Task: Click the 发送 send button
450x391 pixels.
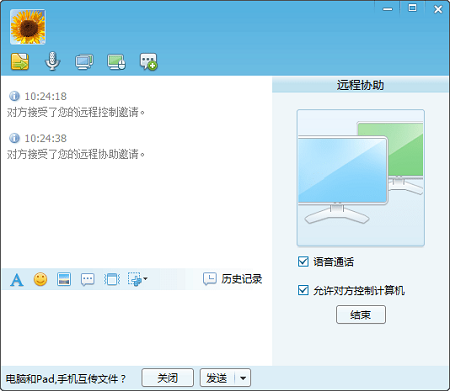Action: tap(217, 378)
